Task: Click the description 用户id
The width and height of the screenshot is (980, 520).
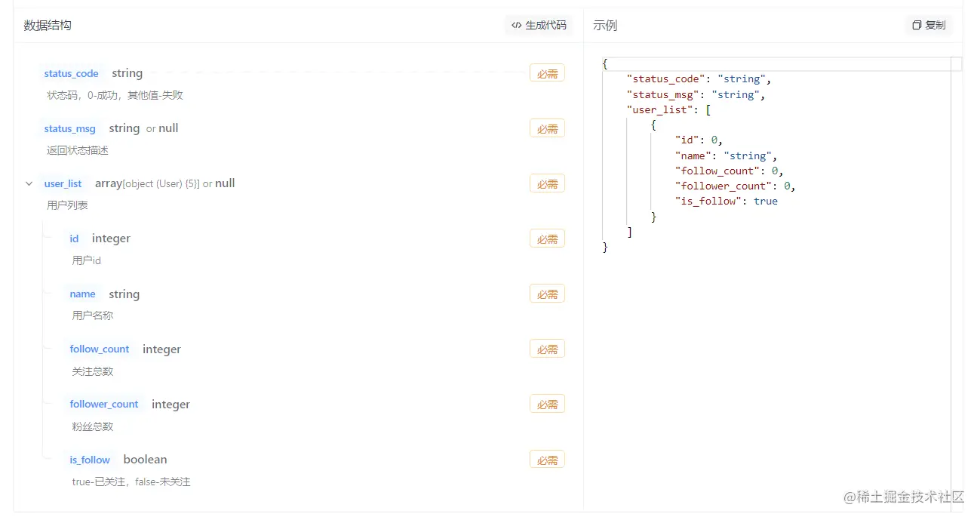Action: pos(86,260)
